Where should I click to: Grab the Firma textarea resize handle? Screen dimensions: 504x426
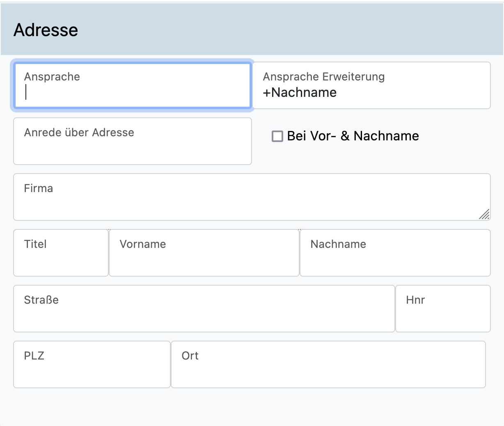point(484,214)
